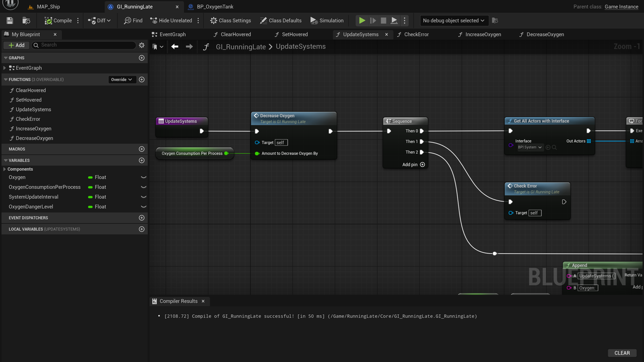Click Add pin on the Sequence node
Viewport: 644px width, 362px height.
pos(414,164)
